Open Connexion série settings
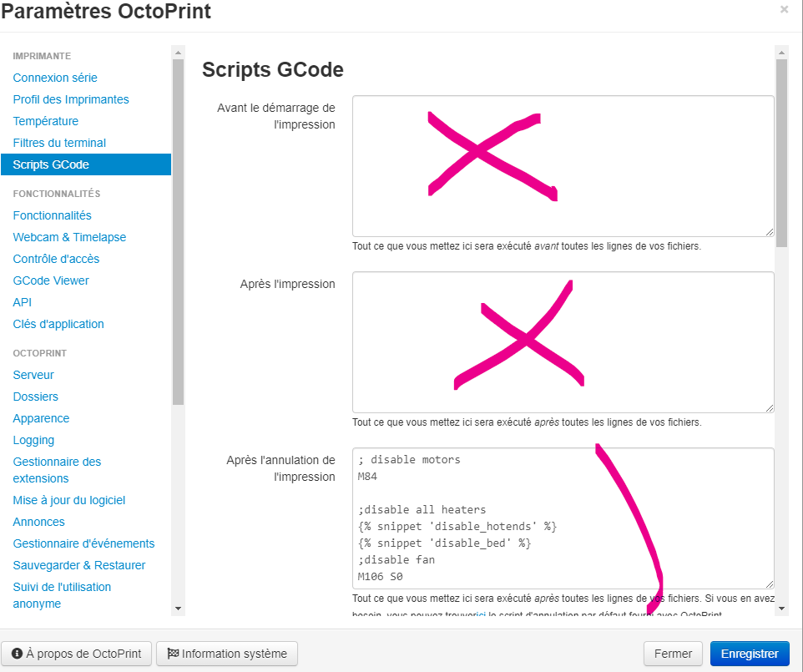This screenshot has height=672, width=803. pyautogui.click(x=55, y=78)
